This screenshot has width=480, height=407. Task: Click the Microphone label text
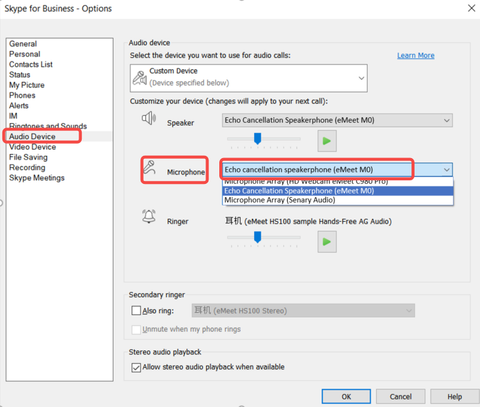(186, 172)
